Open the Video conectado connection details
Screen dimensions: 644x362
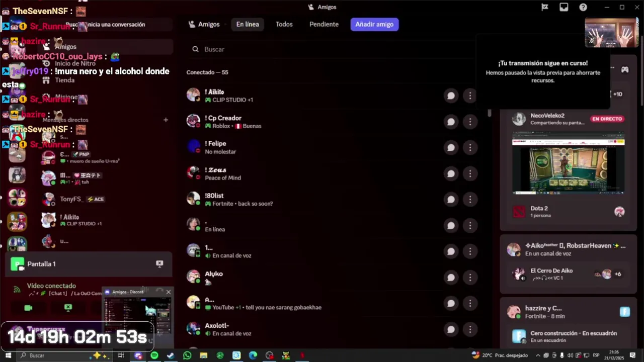(x=51, y=286)
